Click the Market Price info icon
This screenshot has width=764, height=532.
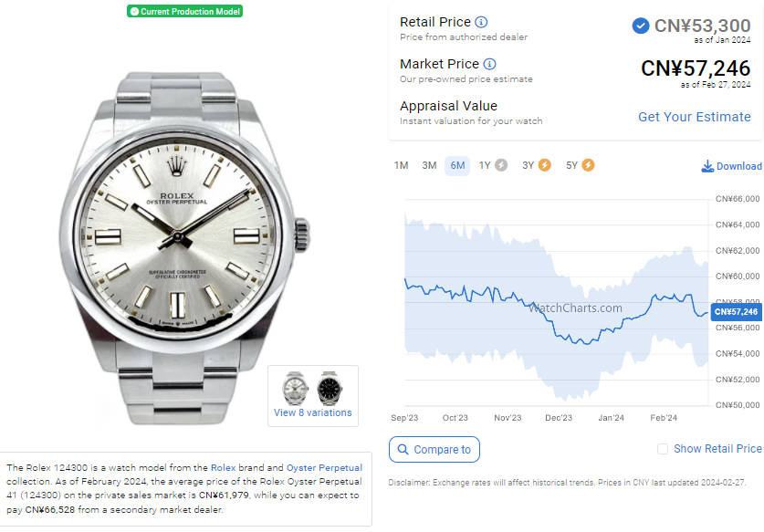click(489, 64)
